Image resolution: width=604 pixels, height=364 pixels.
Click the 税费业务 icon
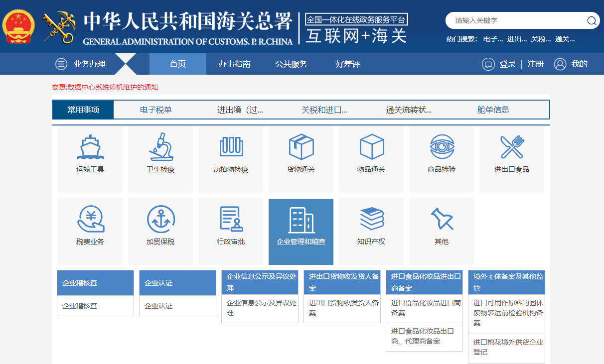tap(90, 229)
